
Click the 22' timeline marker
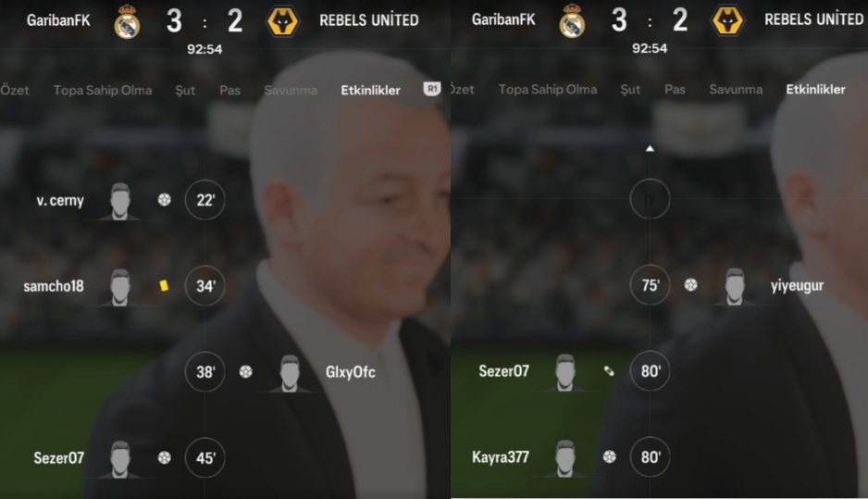point(205,200)
